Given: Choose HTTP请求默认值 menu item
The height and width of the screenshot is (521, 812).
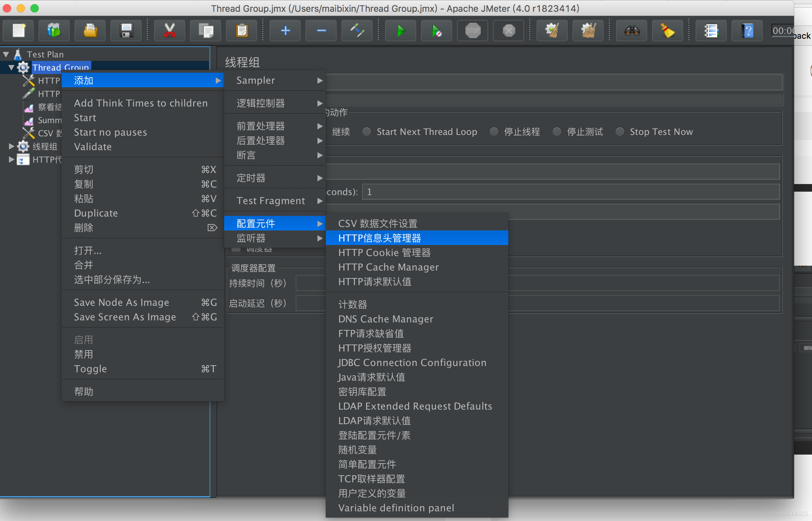Looking at the screenshot, I should point(417,282).
